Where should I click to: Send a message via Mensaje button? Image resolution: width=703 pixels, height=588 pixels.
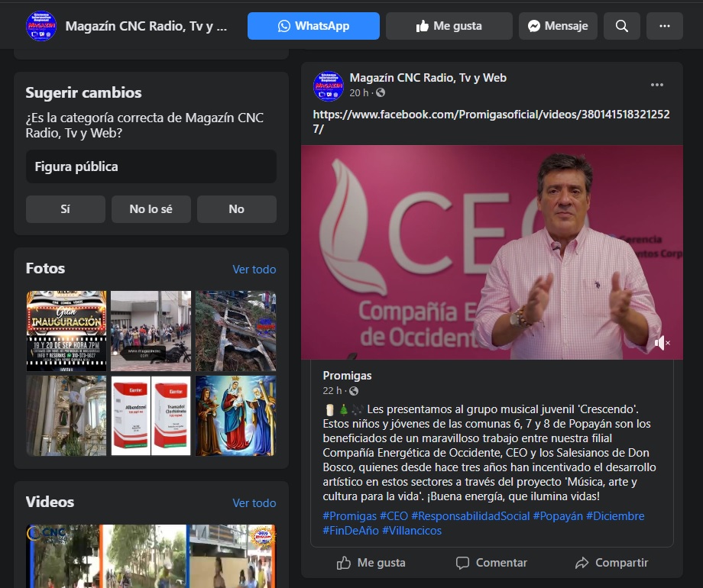[558, 26]
